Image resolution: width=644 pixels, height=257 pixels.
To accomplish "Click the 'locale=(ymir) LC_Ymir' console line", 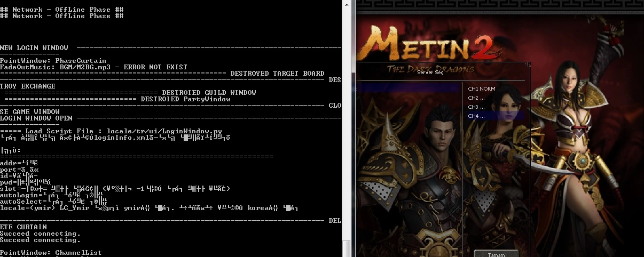I will pyautogui.click(x=149, y=208).
